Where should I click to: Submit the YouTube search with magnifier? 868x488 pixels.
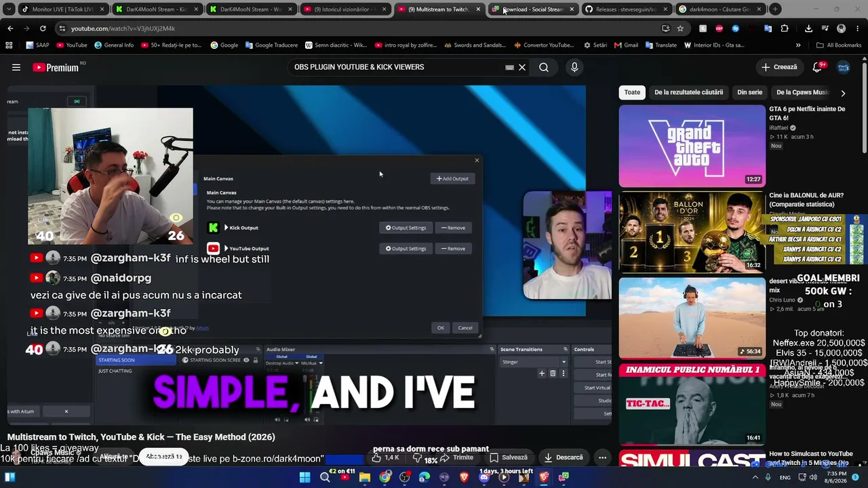(x=544, y=67)
